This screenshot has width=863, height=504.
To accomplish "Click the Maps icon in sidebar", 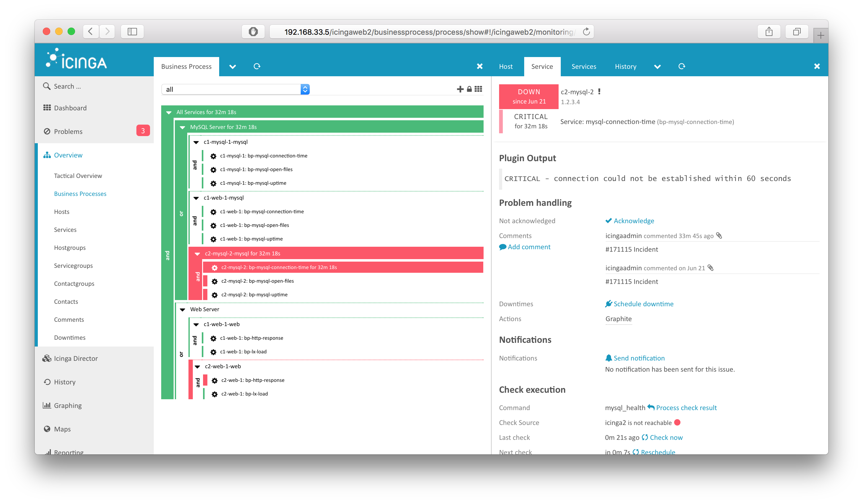I will click(x=49, y=428).
